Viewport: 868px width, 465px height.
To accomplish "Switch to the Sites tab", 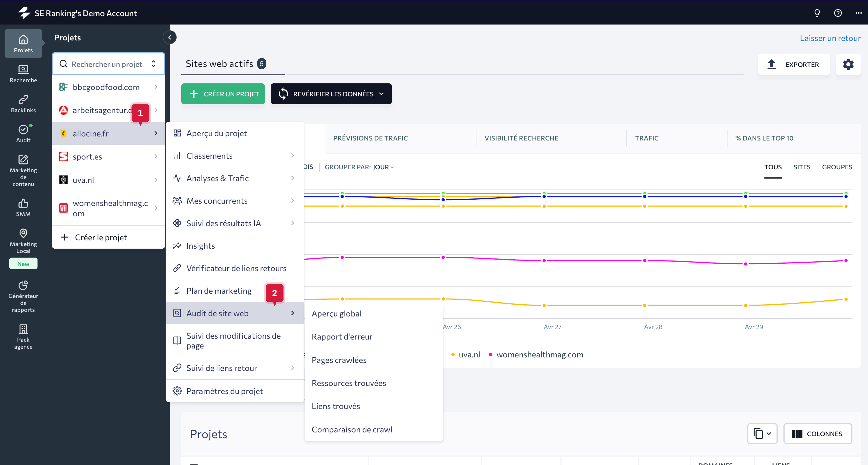I will click(x=802, y=167).
